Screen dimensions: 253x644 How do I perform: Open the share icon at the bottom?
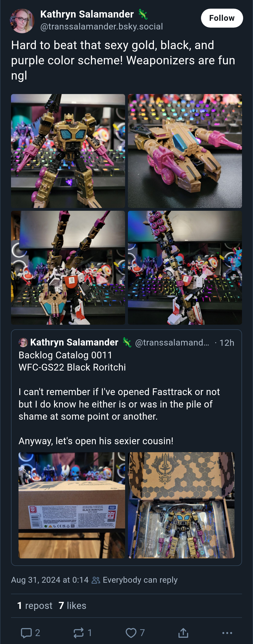pos(183,633)
